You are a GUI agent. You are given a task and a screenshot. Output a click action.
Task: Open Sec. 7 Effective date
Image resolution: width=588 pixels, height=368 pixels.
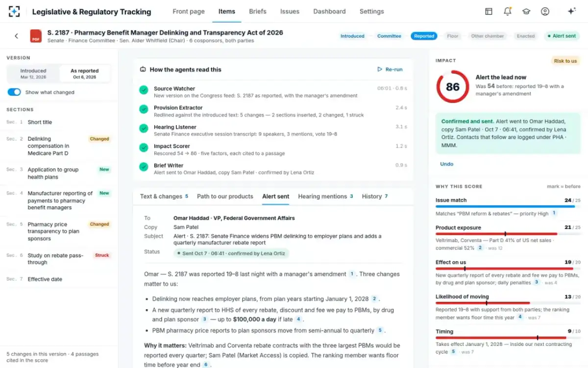59,279
